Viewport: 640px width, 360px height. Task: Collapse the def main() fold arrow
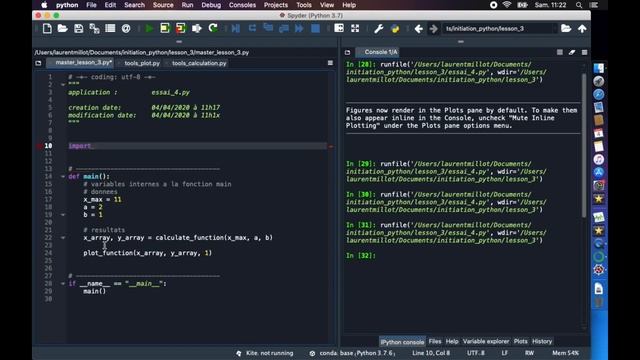[63, 176]
